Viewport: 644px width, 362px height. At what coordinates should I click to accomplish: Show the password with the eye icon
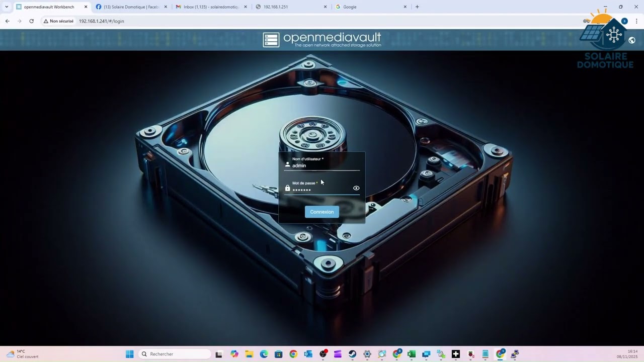(356, 188)
